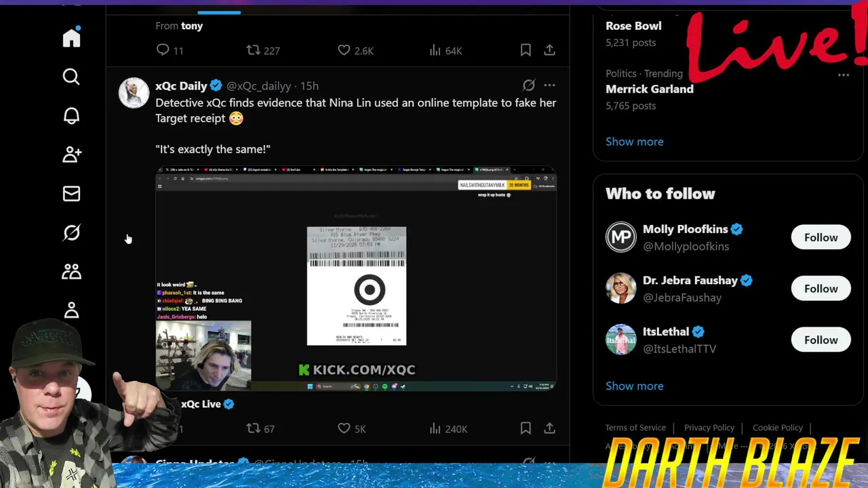Open Rose Bowl trending topic
This screenshot has height=488, width=868.
[x=633, y=26]
